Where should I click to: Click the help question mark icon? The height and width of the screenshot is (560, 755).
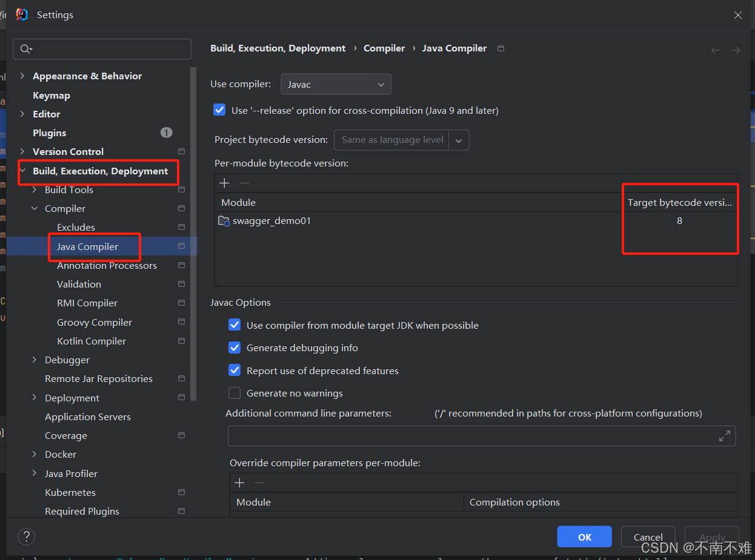coord(26,536)
